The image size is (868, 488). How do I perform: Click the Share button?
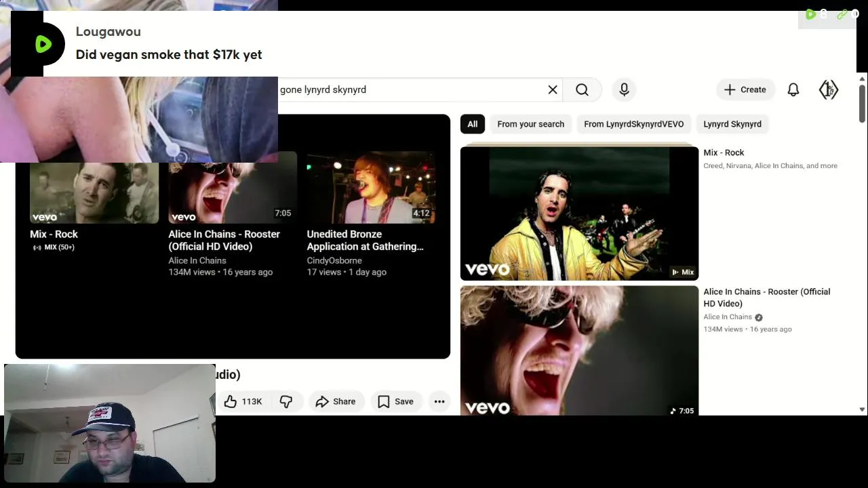pos(336,401)
